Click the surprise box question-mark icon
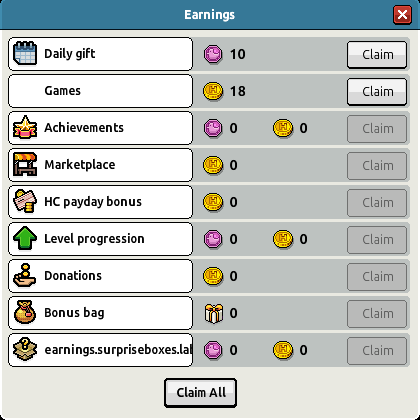This screenshot has width=420, height=420. click(x=25, y=349)
